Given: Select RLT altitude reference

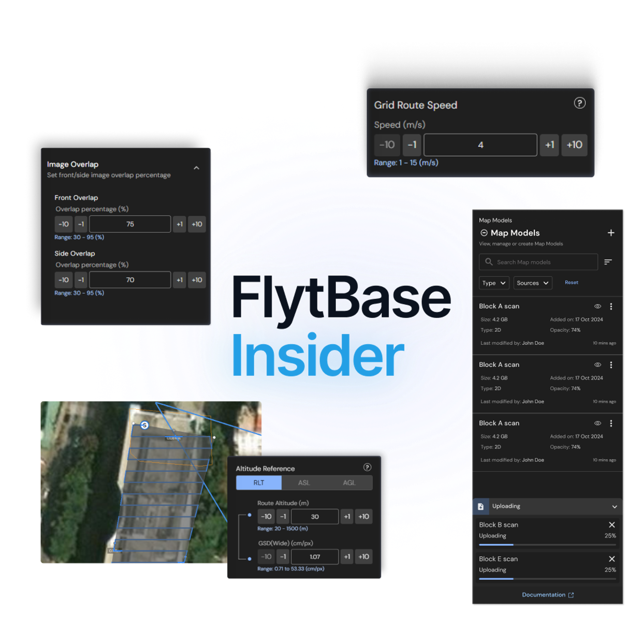Looking at the screenshot, I should point(259,483).
